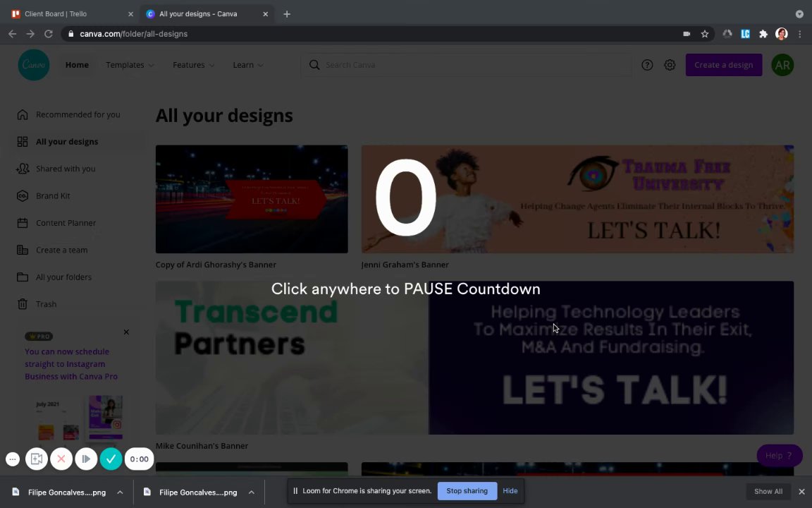Switch to All your designs Canva tab

pos(207,14)
